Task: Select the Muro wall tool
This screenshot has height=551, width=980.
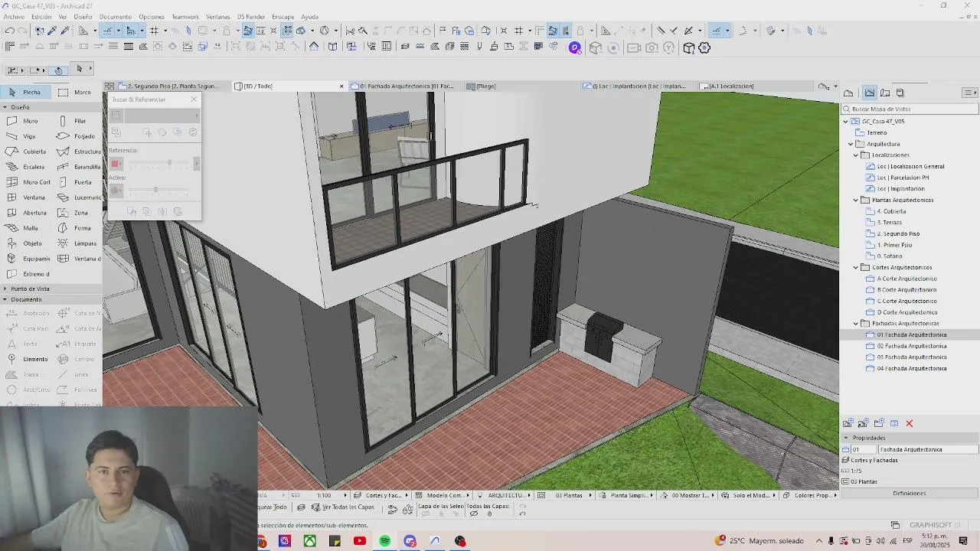Action: (x=26, y=121)
